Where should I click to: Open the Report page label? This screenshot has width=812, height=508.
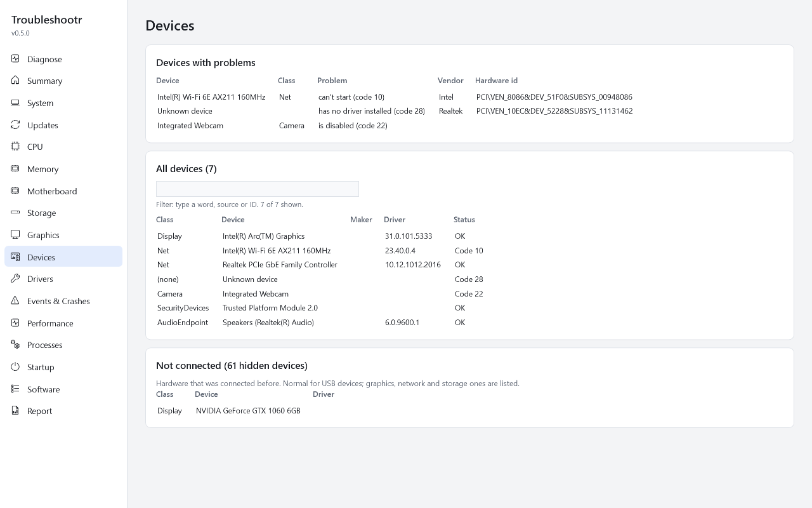39,411
